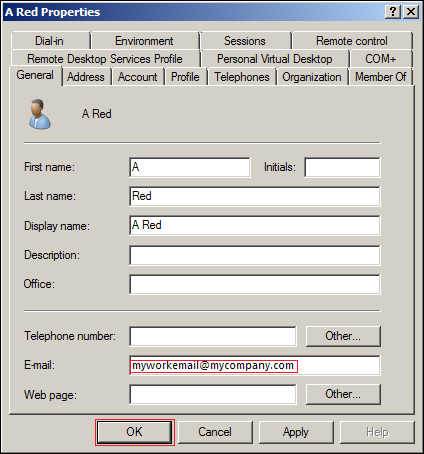Image resolution: width=424 pixels, height=454 pixels.
Task: Open the Telephones tab
Action: (x=242, y=77)
